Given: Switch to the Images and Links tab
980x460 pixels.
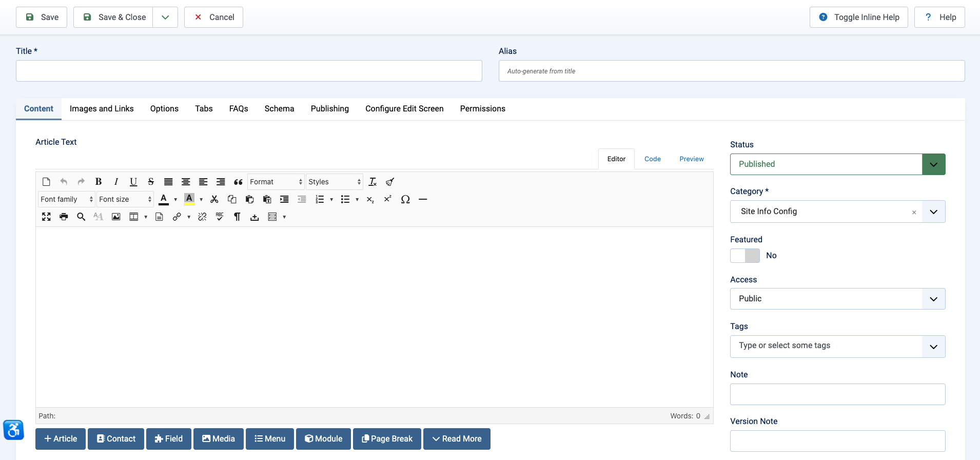Looking at the screenshot, I should pyautogui.click(x=102, y=109).
